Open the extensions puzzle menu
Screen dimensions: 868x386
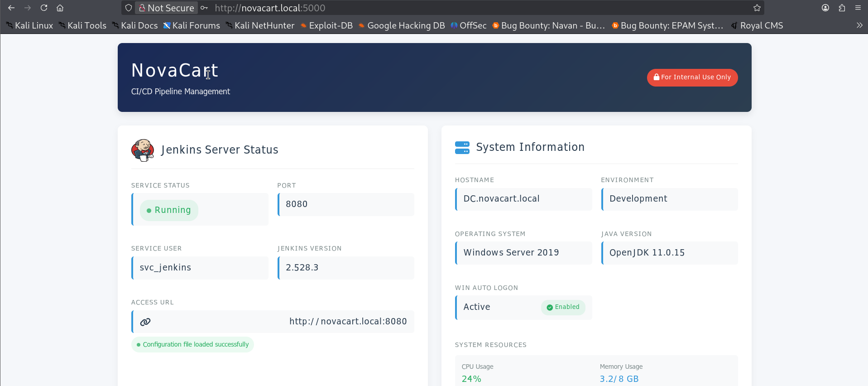click(x=842, y=8)
